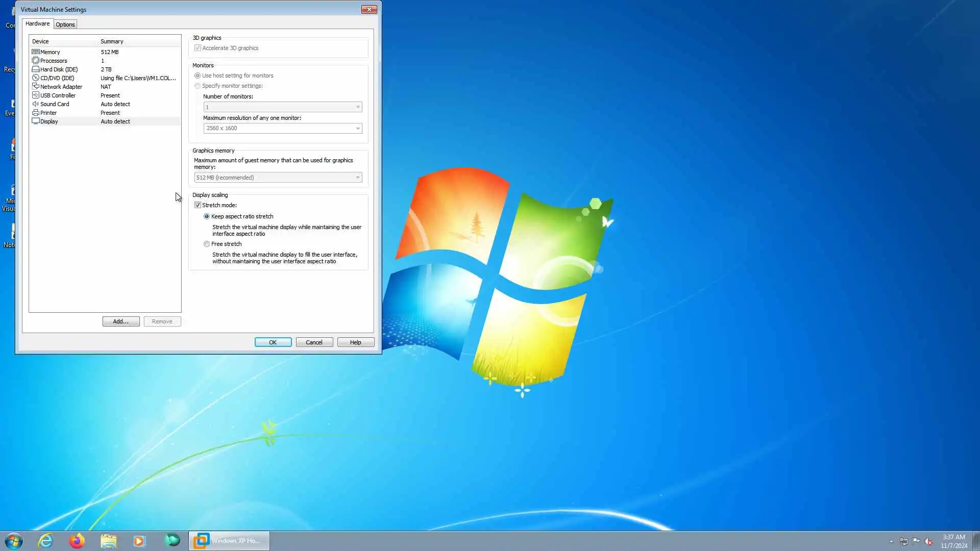Toggle the Stretch mode checkbox
Screen dimensions: 980x551
point(198,205)
